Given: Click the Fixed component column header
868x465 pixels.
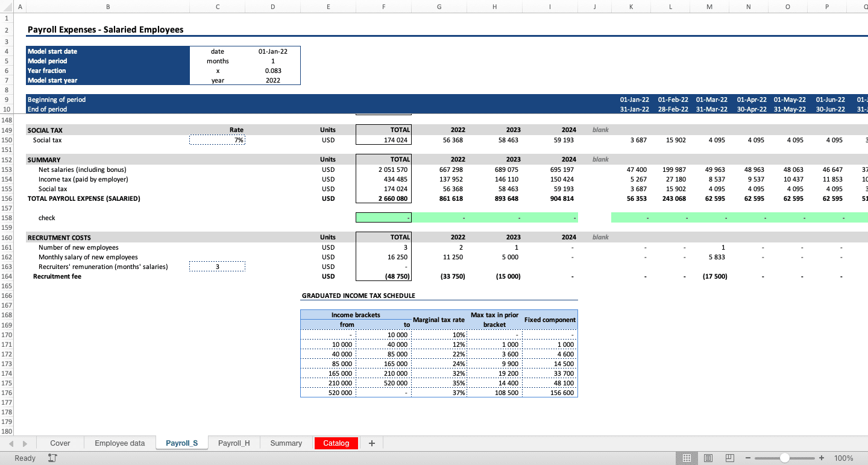Looking at the screenshot, I should [x=550, y=320].
